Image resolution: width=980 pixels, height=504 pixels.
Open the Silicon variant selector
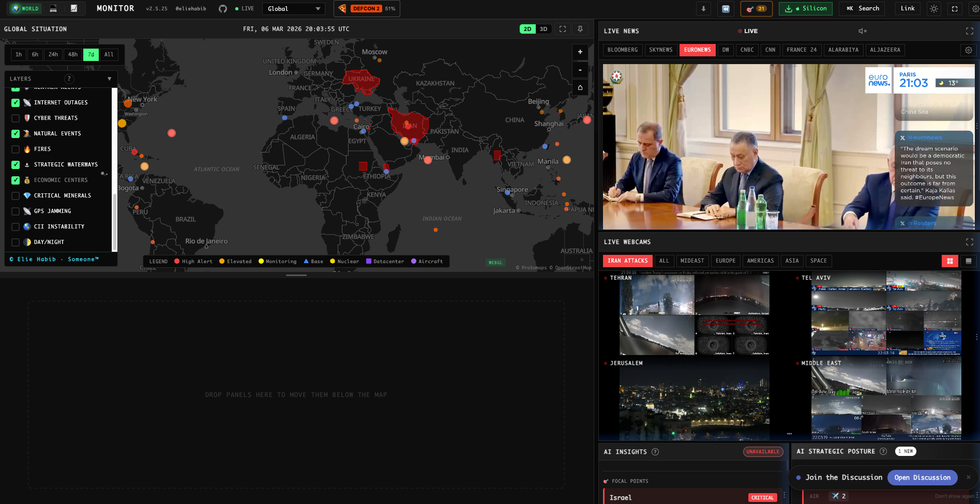point(806,9)
